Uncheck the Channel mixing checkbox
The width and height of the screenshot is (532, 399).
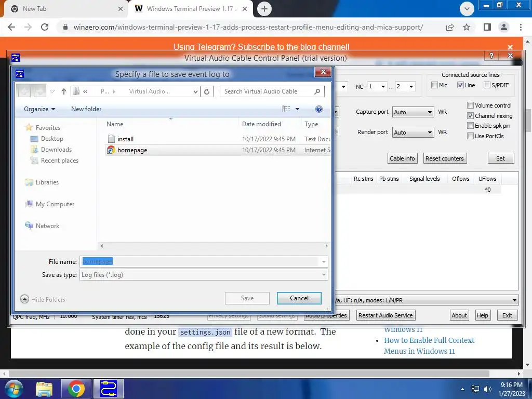(470, 115)
